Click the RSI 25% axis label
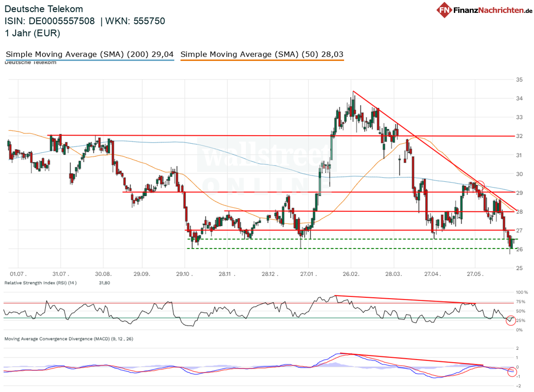534x392 pixels. click(x=521, y=321)
